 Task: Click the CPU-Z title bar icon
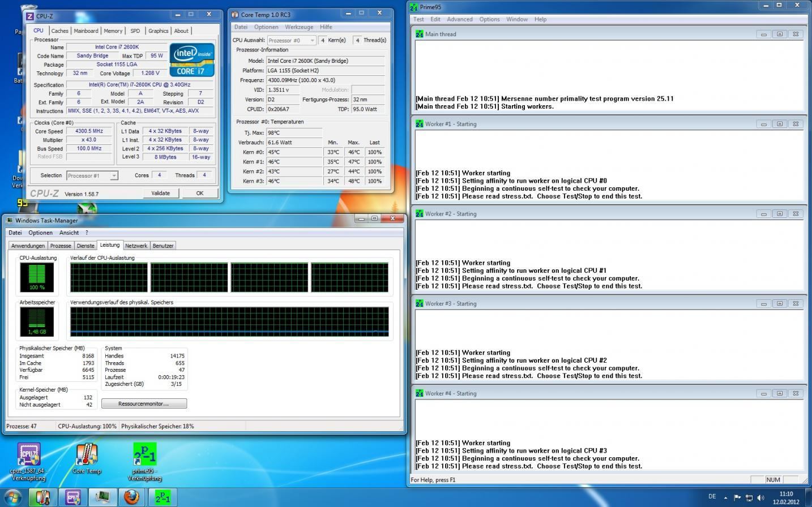tap(30, 16)
